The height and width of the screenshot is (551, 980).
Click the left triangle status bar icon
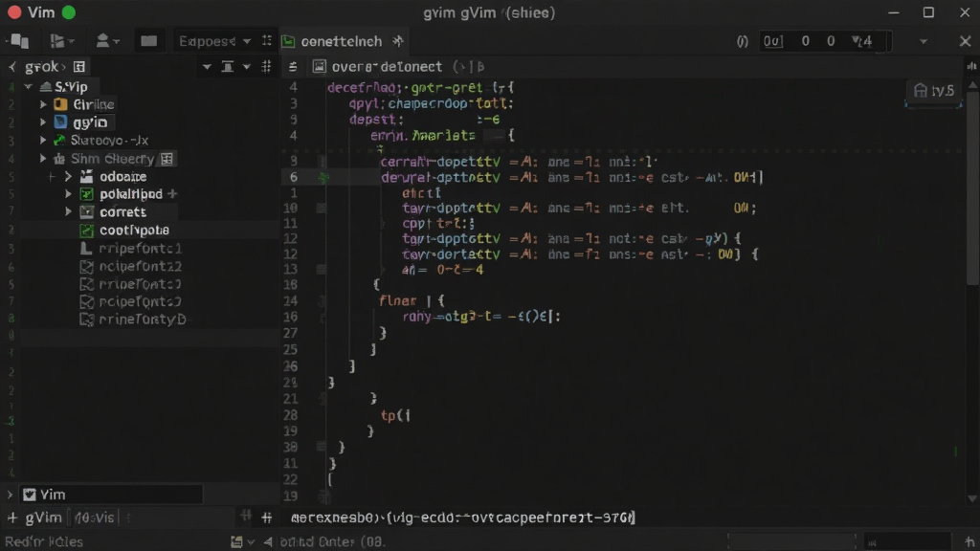(x=268, y=542)
